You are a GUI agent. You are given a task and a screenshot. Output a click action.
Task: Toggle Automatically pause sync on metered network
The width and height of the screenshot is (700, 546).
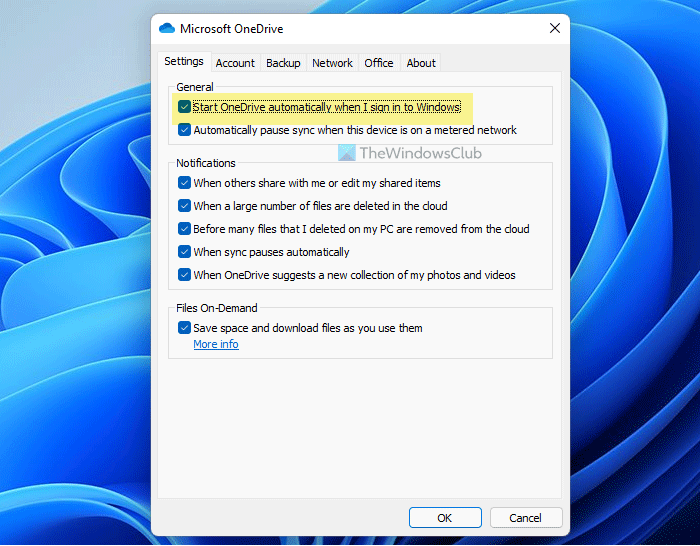[x=184, y=129]
